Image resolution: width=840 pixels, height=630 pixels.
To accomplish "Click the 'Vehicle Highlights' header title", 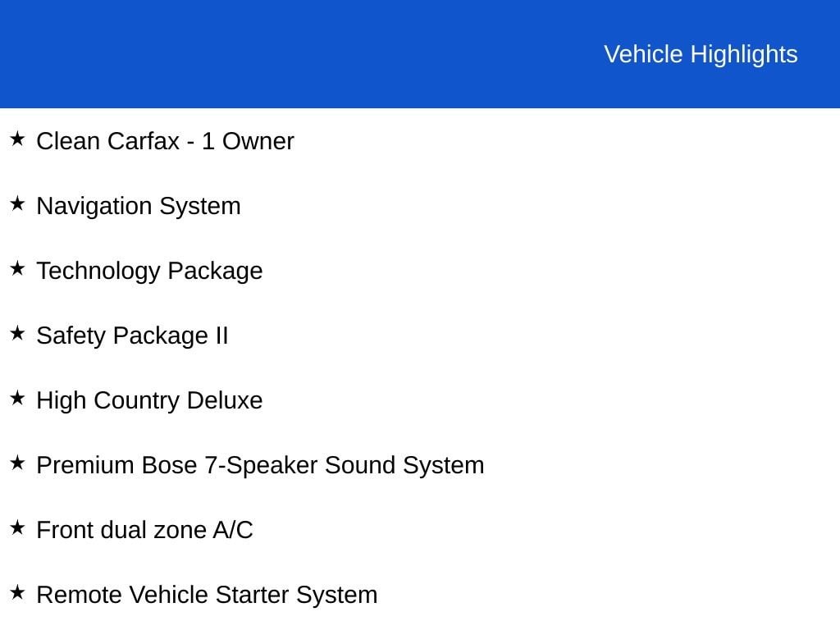I will point(701,54).
